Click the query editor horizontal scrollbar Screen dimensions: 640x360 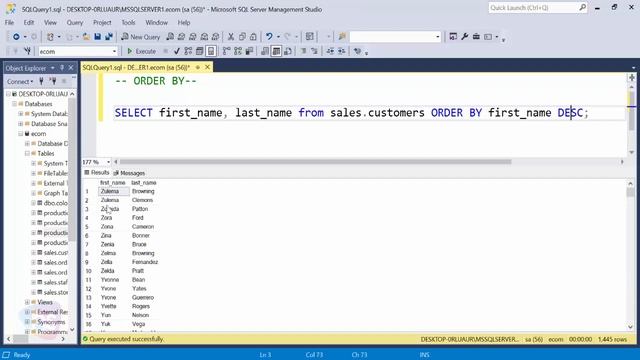pyautogui.click(x=315, y=162)
